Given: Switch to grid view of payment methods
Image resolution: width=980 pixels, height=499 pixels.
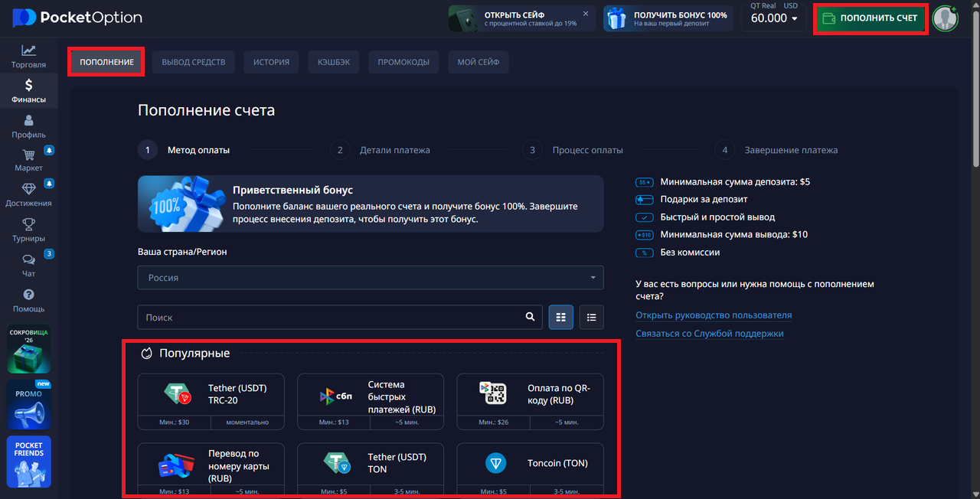Looking at the screenshot, I should coord(560,317).
